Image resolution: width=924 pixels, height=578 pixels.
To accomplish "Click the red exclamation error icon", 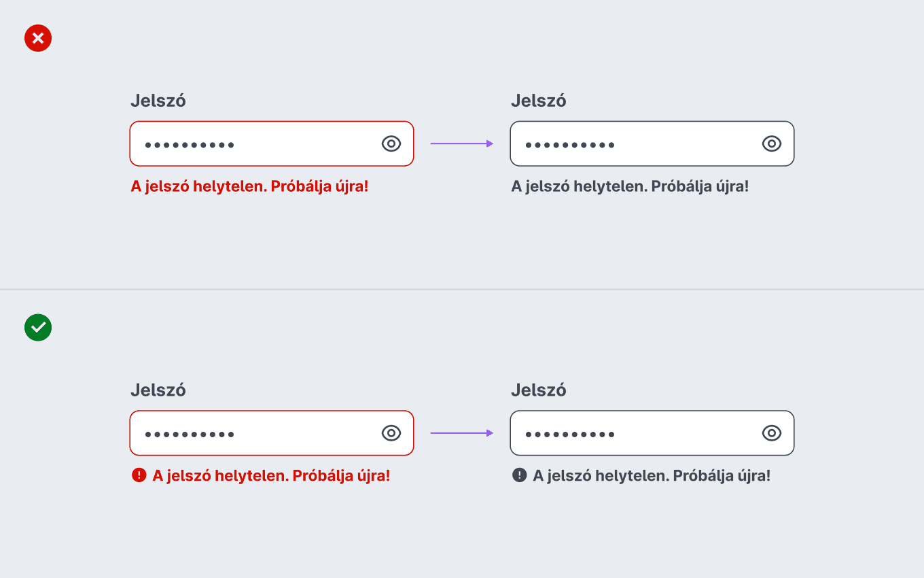I will tap(139, 475).
